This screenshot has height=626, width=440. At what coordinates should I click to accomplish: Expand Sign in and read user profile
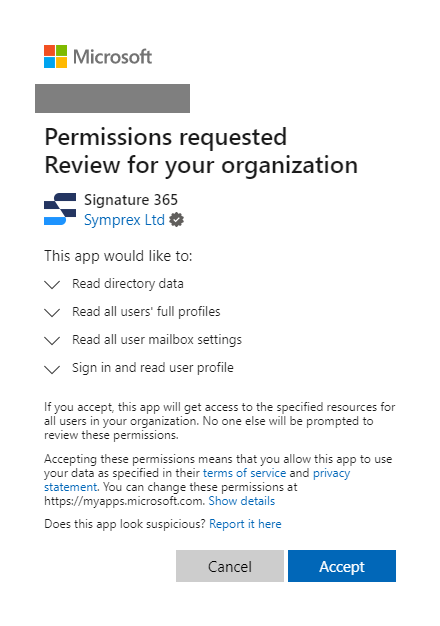click(x=52, y=369)
